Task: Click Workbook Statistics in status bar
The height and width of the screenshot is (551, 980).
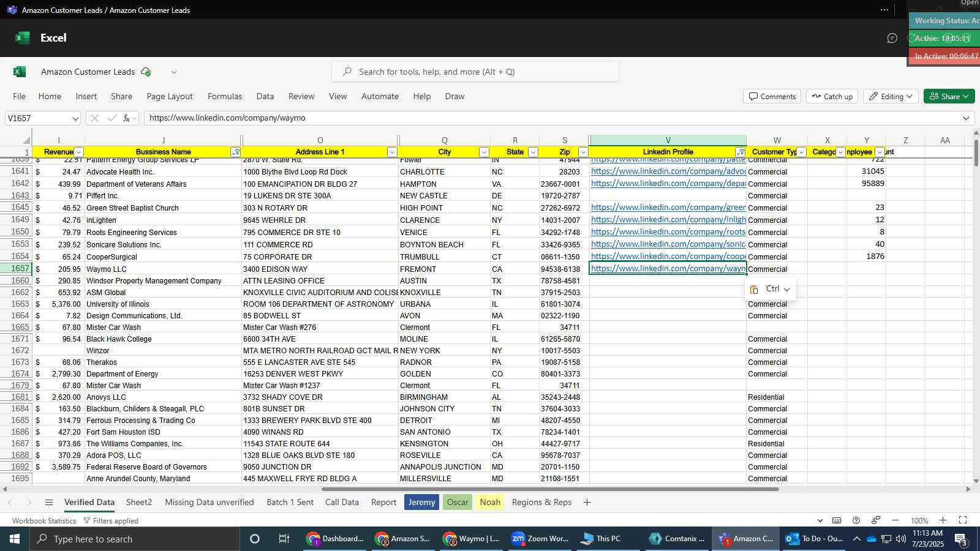Action: [44, 521]
